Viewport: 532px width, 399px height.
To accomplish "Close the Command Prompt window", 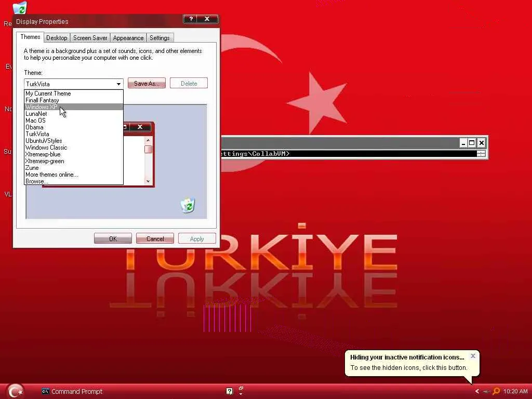I will (x=482, y=143).
